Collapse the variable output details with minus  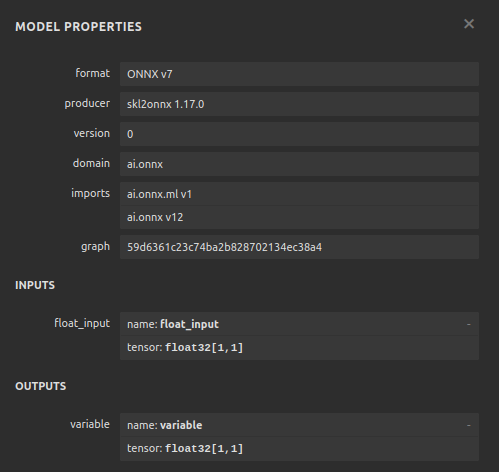point(468,425)
